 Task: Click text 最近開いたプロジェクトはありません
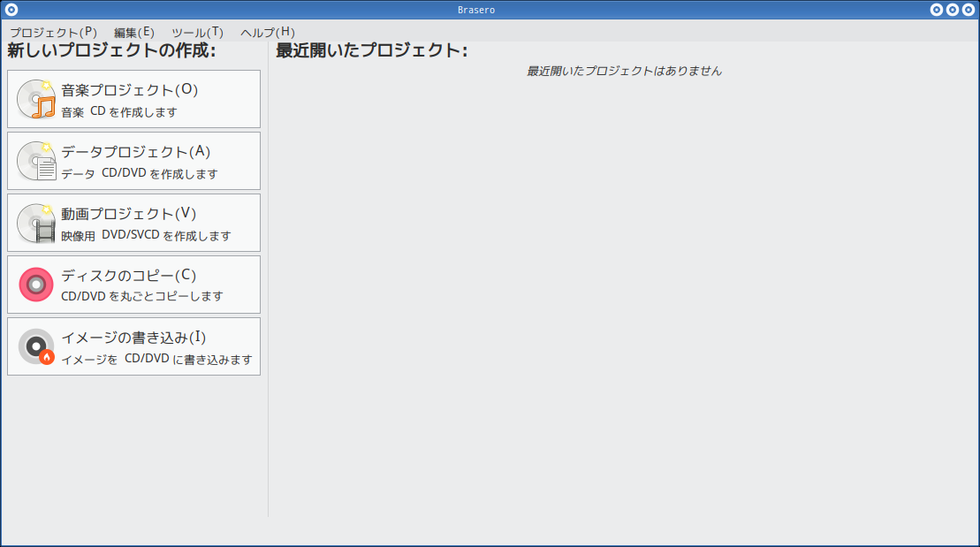click(624, 72)
